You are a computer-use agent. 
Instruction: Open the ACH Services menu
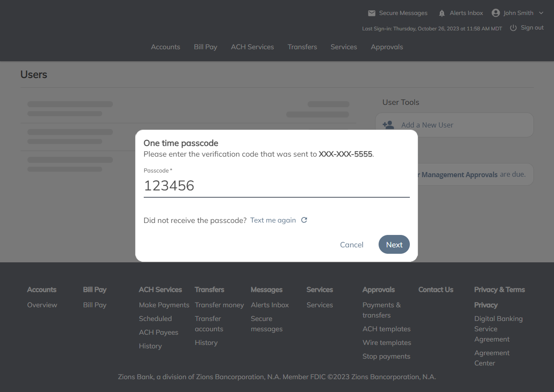[252, 47]
